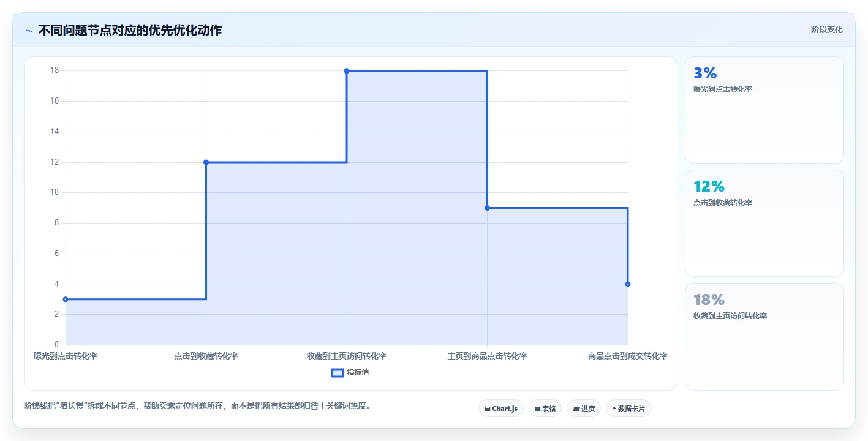Screen dimensions: 868x441
Task: Click the peak data point at 18
Action: 347,71
